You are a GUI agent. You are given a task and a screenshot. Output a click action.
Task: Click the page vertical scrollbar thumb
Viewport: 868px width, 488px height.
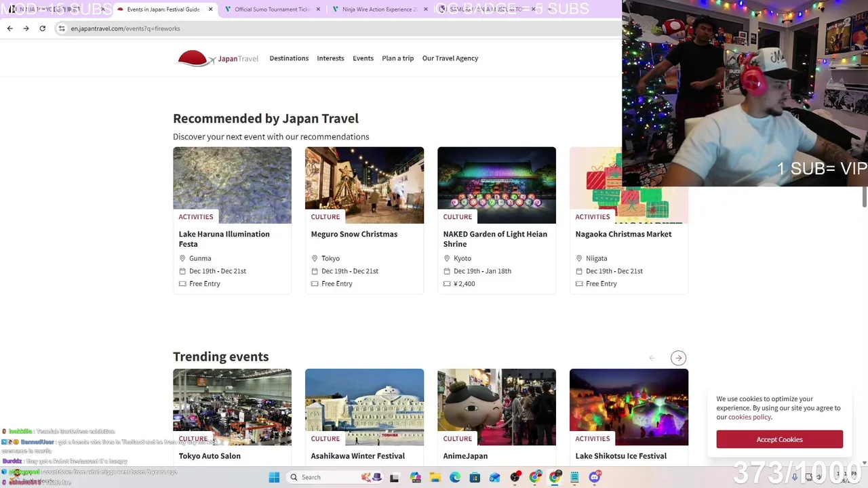pyautogui.click(x=865, y=197)
